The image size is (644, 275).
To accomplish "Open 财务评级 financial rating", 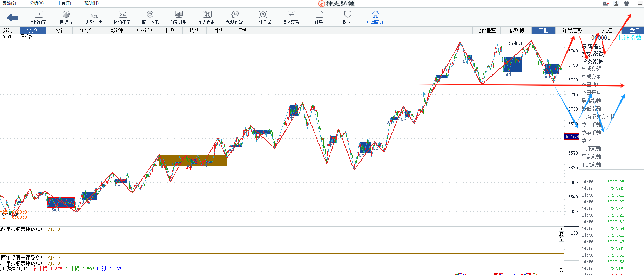I will [x=94, y=17].
